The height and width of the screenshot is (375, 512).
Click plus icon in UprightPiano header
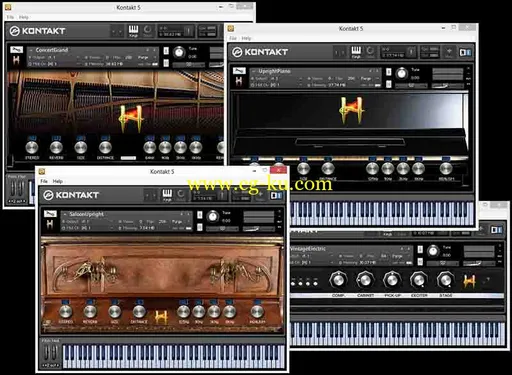pyautogui.click(x=449, y=52)
